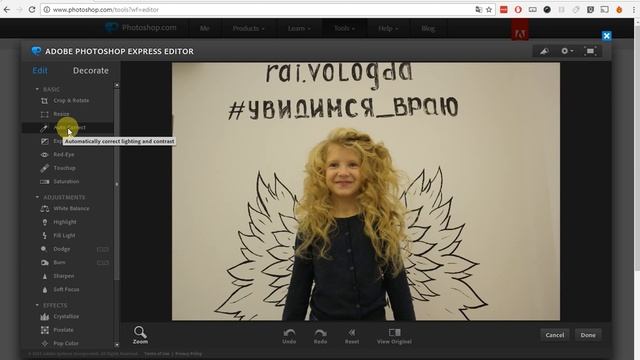This screenshot has width=640, height=360.
Task: Click the photo preview canvas
Action: pos(366,191)
